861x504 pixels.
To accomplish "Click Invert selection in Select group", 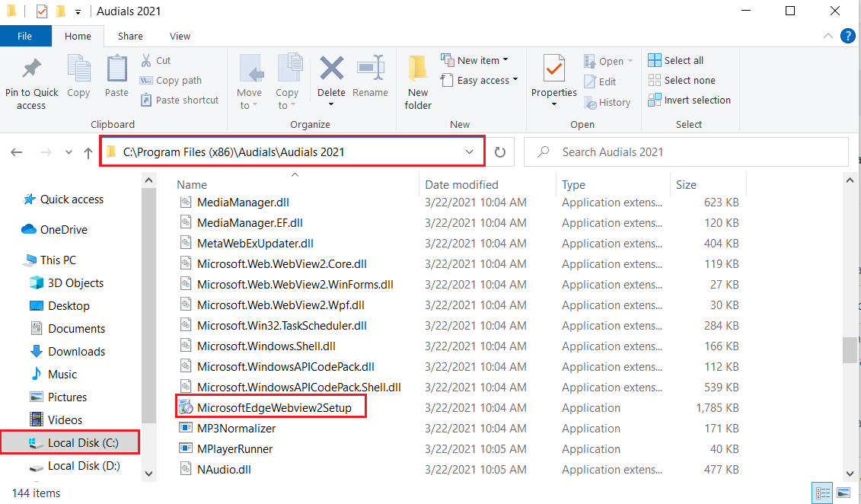I will coord(690,100).
